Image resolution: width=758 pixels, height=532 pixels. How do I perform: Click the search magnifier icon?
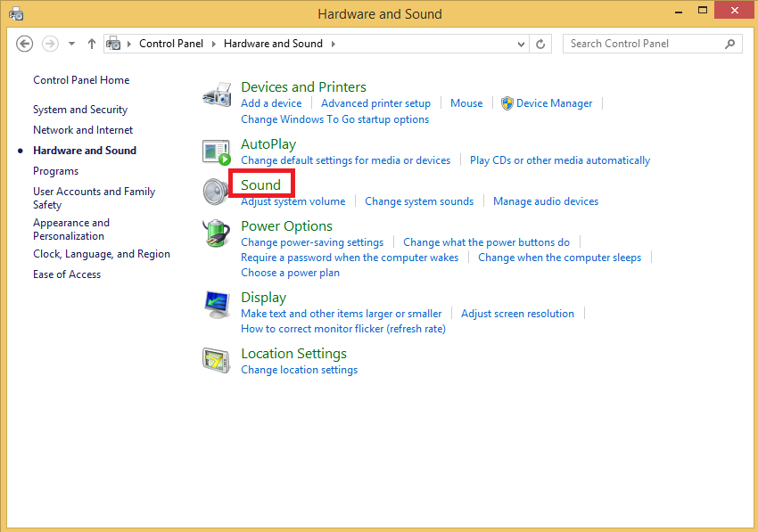click(730, 44)
